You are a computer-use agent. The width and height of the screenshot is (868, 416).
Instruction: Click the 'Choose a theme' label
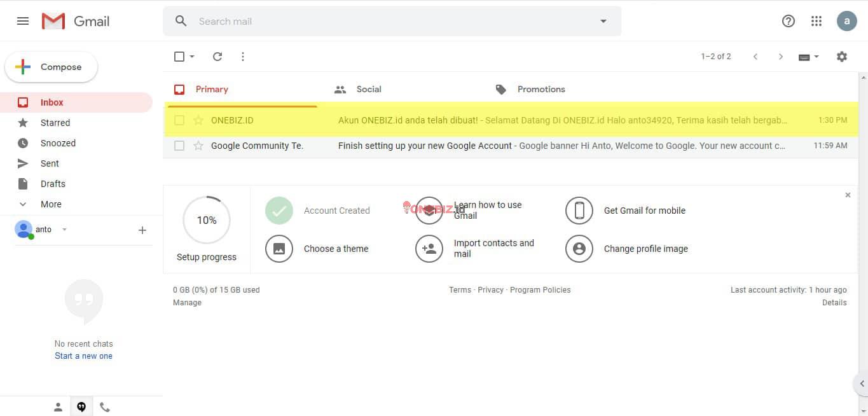point(336,249)
